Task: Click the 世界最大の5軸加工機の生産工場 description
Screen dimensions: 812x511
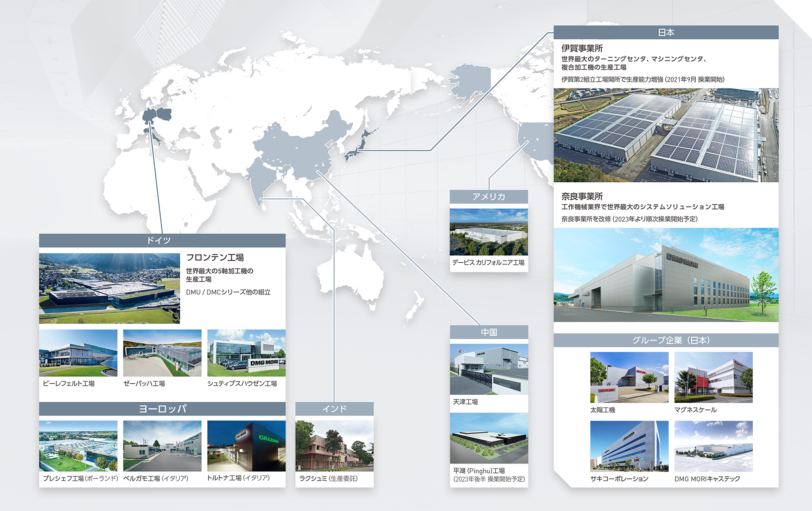Action: tap(219, 275)
